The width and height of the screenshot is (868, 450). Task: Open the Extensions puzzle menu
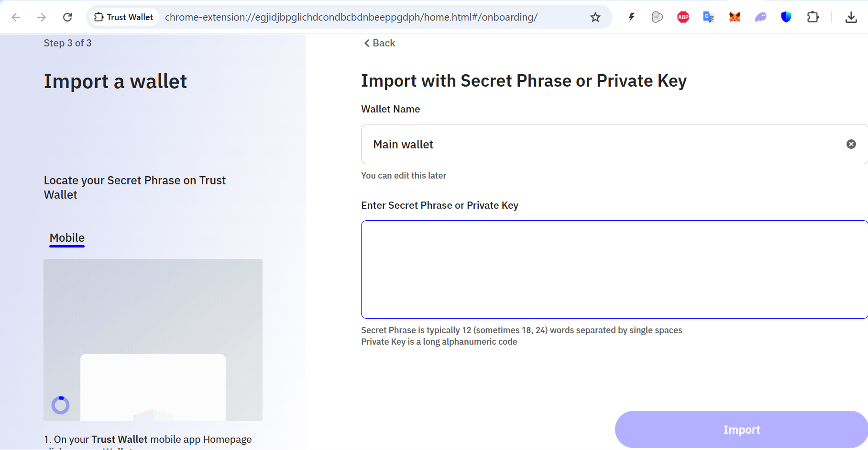813,17
